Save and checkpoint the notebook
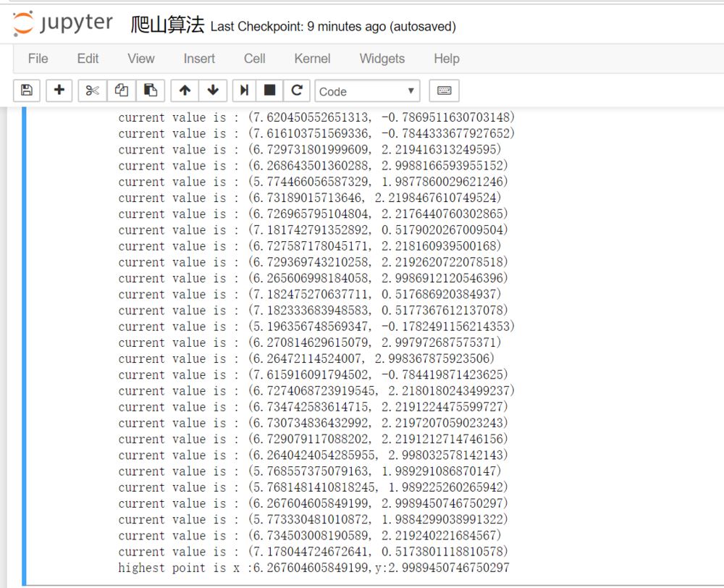 [x=27, y=90]
